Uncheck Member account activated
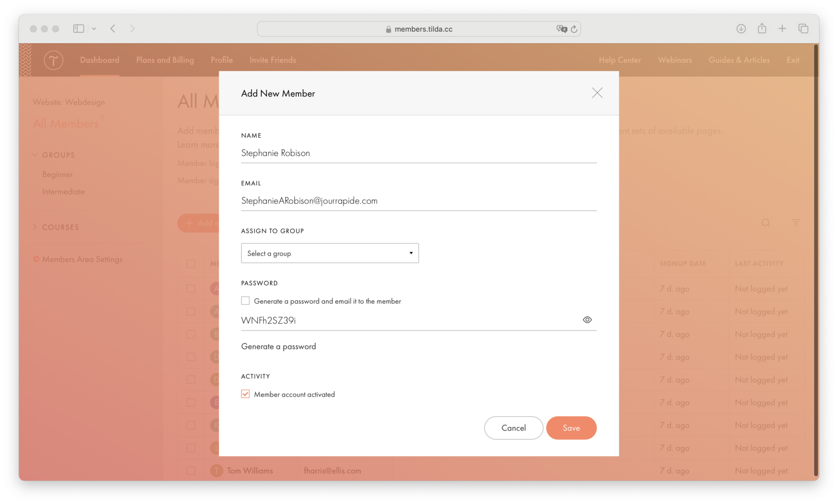Screen dimensions: 838x504 point(245,394)
